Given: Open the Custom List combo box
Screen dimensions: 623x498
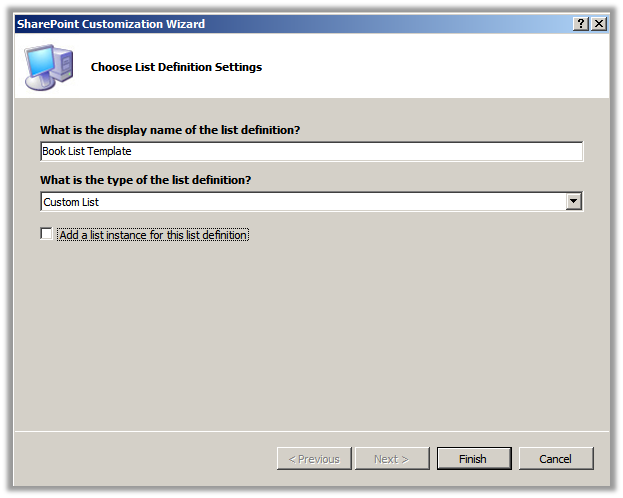Looking at the screenshot, I should [302, 202].
